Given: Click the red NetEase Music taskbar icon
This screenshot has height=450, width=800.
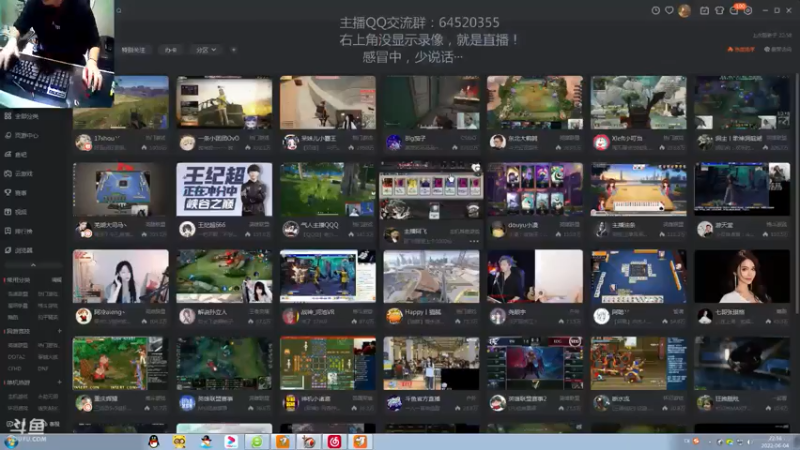Looking at the screenshot, I should (x=334, y=442).
